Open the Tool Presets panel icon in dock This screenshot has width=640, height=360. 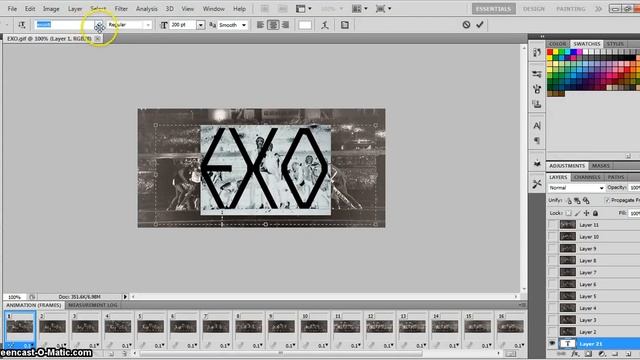(x=537, y=74)
